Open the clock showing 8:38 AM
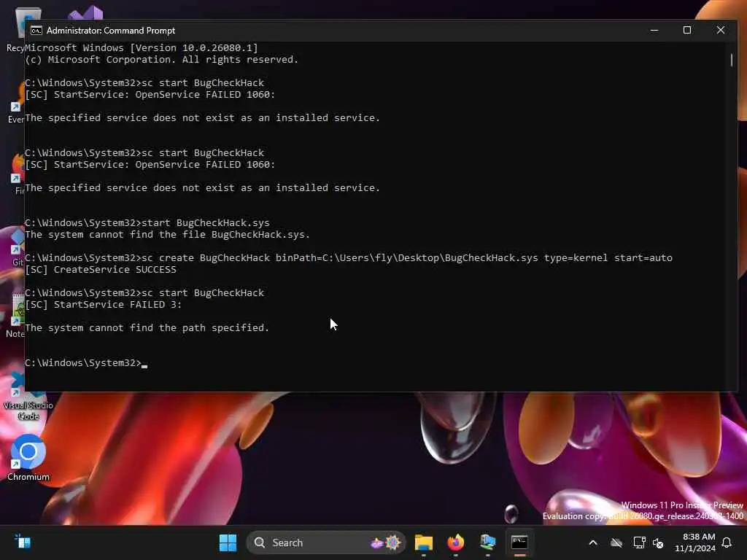 click(x=695, y=542)
